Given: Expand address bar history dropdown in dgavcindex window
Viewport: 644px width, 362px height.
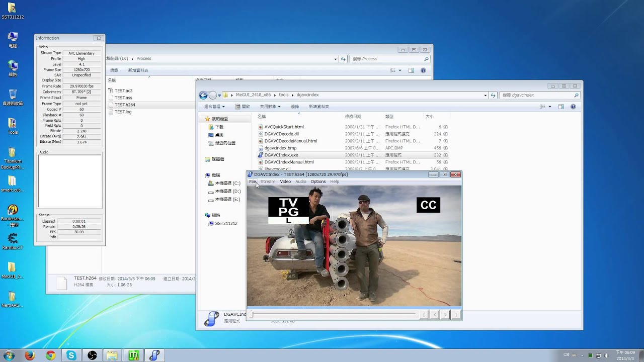Looking at the screenshot, I should click(x=486, y=95).
